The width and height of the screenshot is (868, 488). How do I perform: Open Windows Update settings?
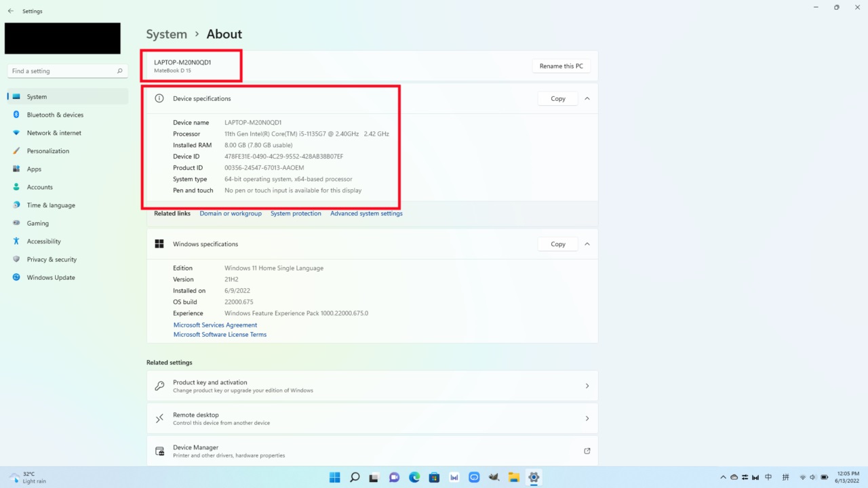coord(67,277)
